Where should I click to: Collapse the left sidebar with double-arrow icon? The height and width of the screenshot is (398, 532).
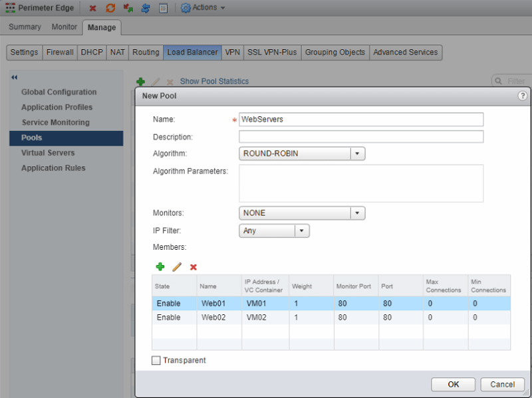pyautogui.click(x=14, y=78)
